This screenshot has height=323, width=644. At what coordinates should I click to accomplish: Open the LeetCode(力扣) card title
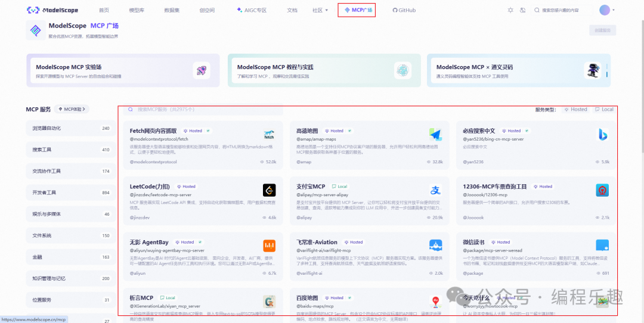tap(151, 187)
